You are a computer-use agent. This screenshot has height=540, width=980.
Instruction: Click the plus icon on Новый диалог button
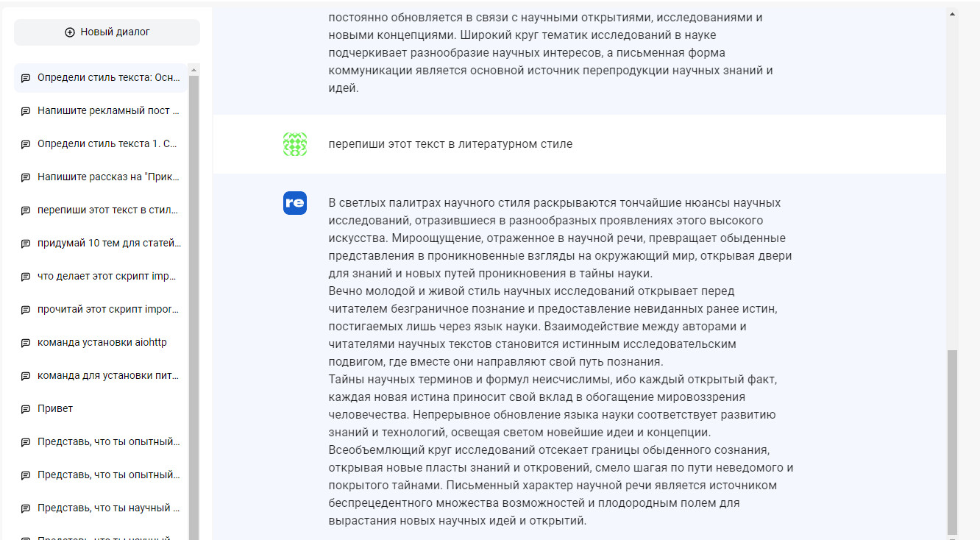[71, 32]
